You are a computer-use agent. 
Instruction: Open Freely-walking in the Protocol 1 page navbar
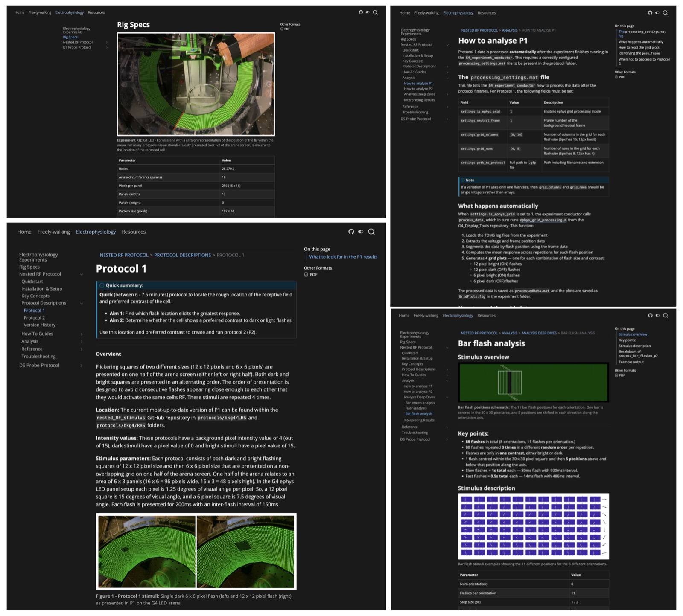coord(53,232)
